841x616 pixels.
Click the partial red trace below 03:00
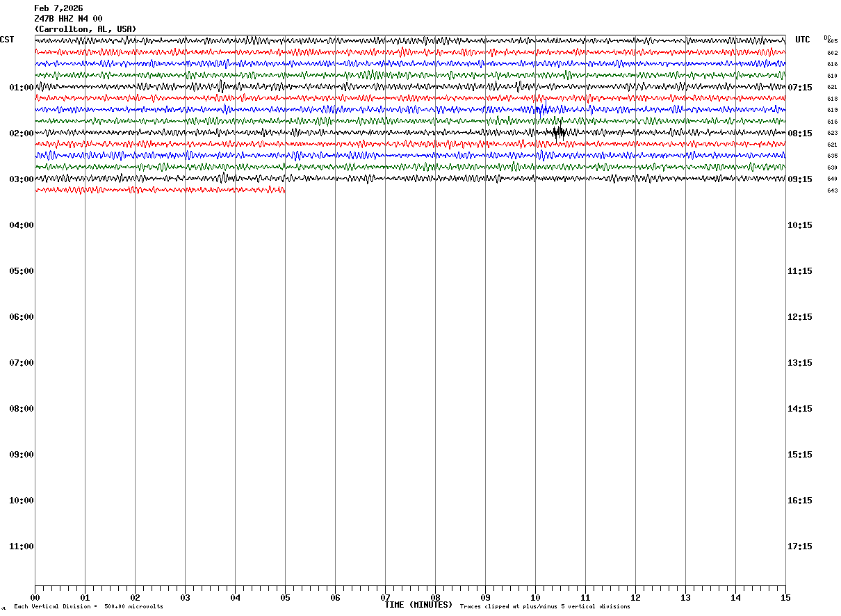click(160, 189)
